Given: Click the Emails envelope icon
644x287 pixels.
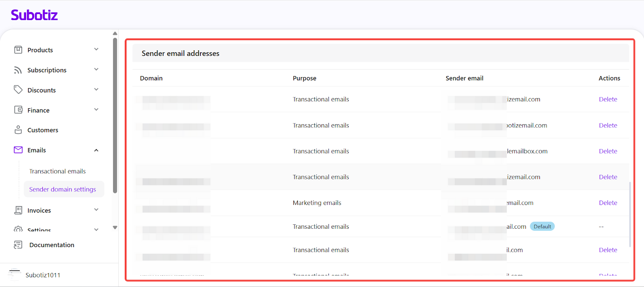Looking at the screenshot, I should [x=18, y=150].
